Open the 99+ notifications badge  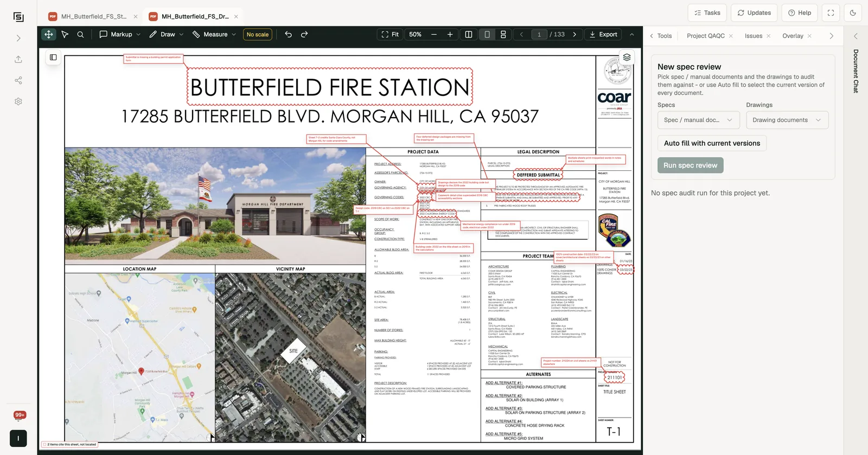(20, 415)
